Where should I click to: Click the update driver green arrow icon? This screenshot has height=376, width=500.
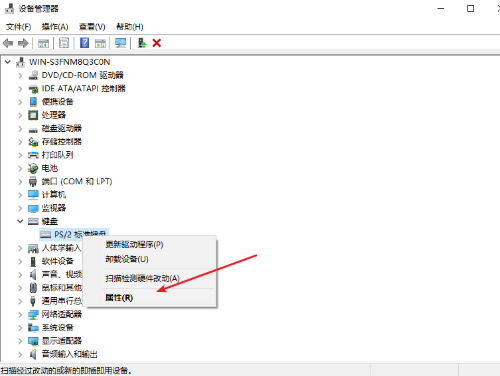coord(142,43)
